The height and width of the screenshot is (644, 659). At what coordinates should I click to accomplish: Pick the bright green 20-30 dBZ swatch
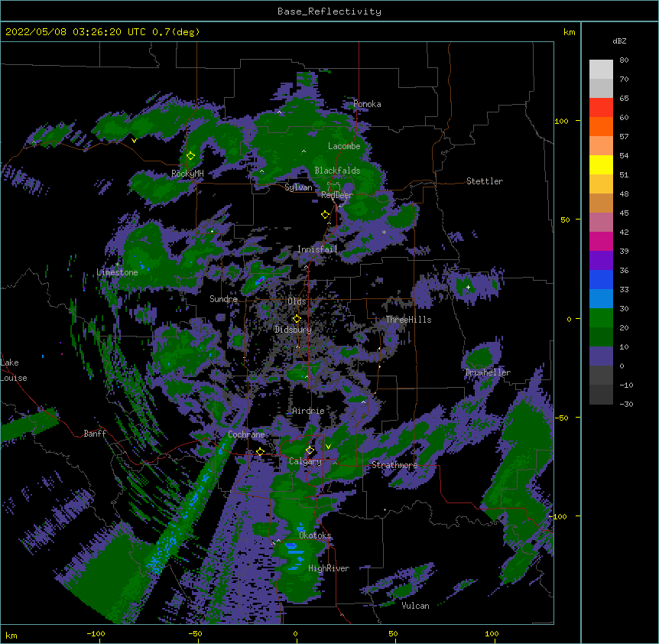pos(601,318)
